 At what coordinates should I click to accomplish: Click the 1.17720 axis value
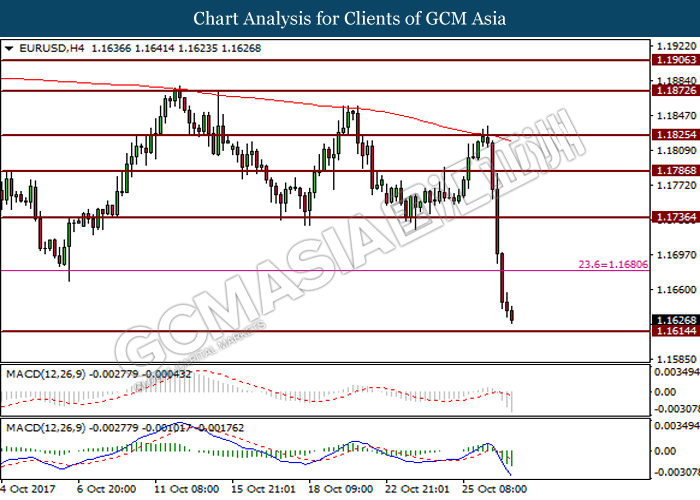(676, 185)
